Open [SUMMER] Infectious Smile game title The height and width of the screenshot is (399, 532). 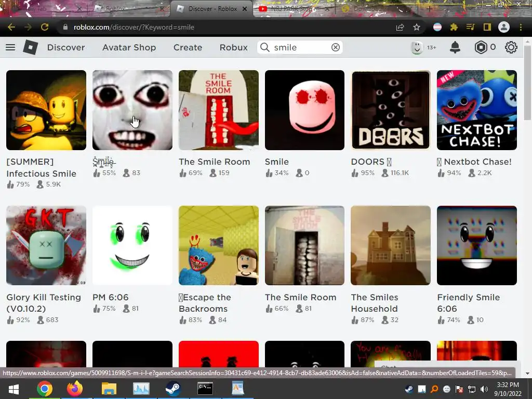coord(42,168)
